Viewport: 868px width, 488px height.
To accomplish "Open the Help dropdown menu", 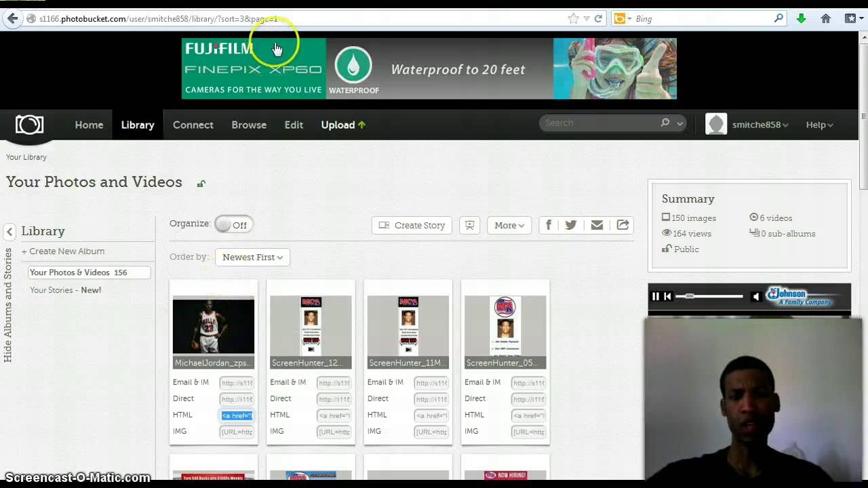I will pos(819,125).
